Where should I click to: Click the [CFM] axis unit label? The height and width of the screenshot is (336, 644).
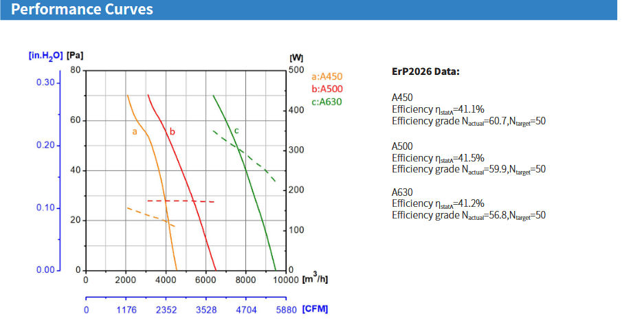point(315,309)
